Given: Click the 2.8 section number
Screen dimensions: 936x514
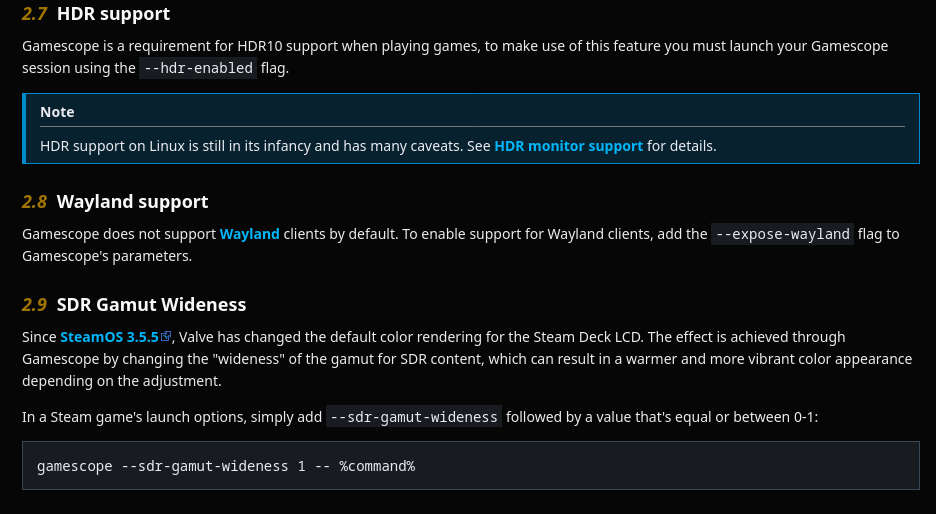Looking at the screenshot, I should point(35,202).
